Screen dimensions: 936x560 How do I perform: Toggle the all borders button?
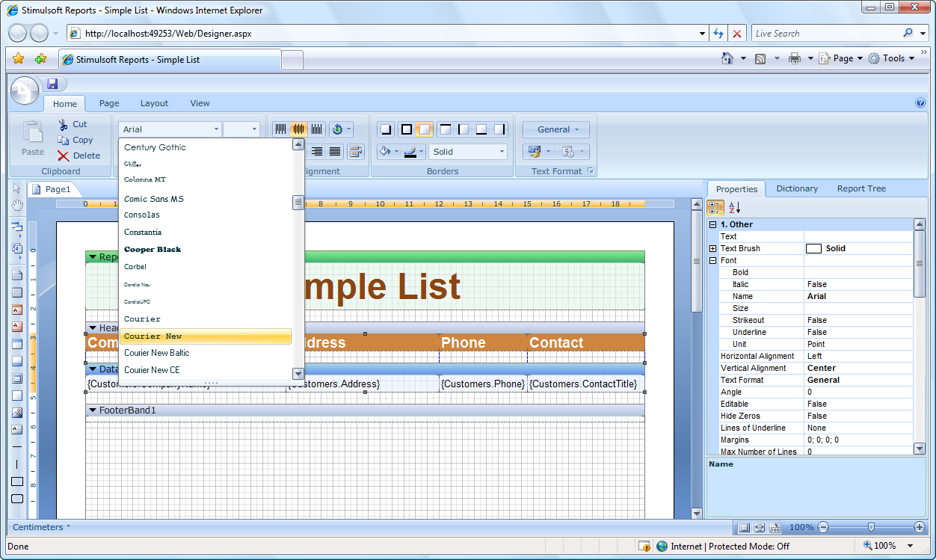(406, 129)
